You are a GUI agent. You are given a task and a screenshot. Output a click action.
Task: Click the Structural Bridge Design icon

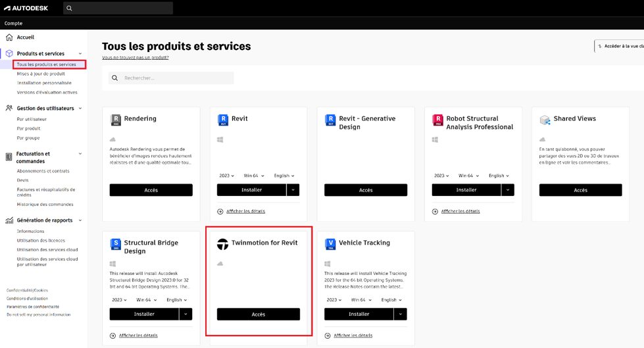(x=116, y=244)
